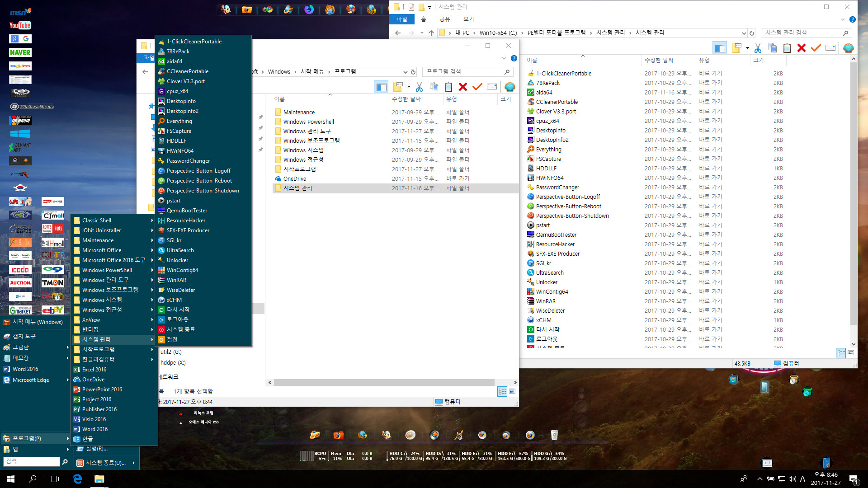Open the 홈 ribbon tab in right Explorer
868x488 pixels.
pyautogui.click(x=424, y=19)
